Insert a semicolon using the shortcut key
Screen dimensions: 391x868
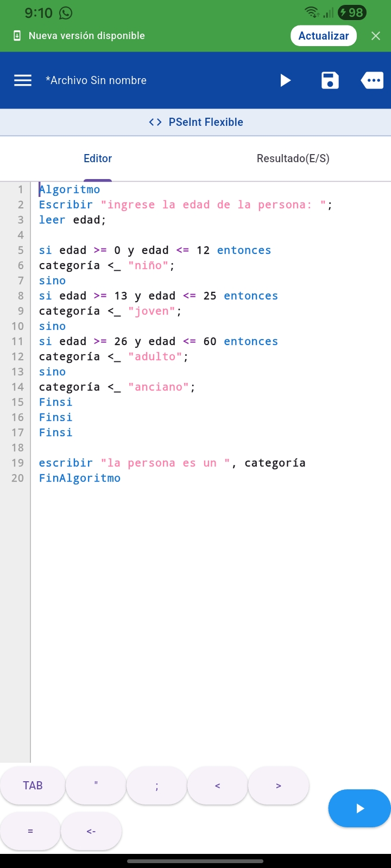point(157,786)
